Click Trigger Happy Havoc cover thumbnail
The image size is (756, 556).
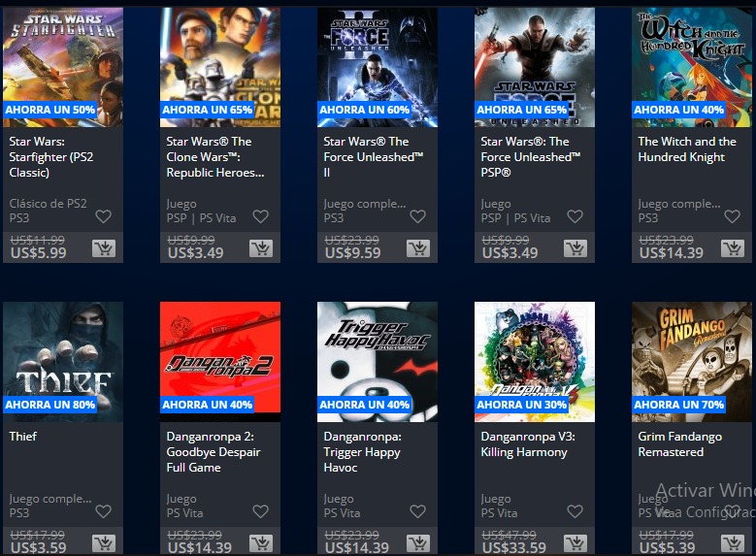[378, 362]
